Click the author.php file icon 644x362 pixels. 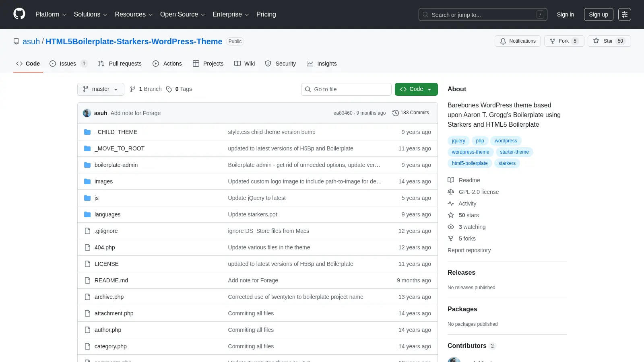pyautogui.click(x=87, y=330)
